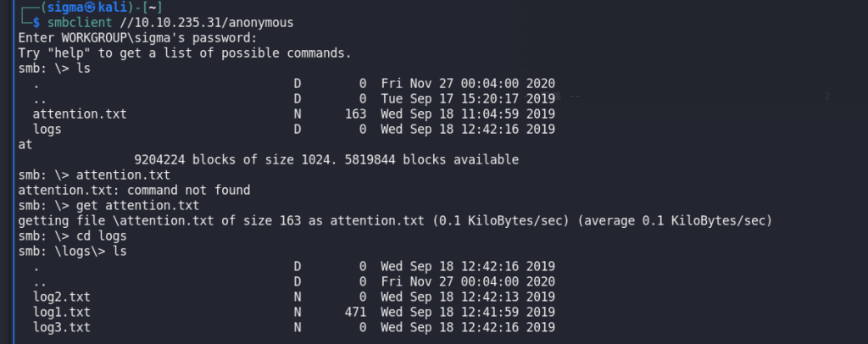868x344 pixels.
Task: Click the 'Enter WORKGROUP\sigma's password' line
Action: [x=138, y=38]
